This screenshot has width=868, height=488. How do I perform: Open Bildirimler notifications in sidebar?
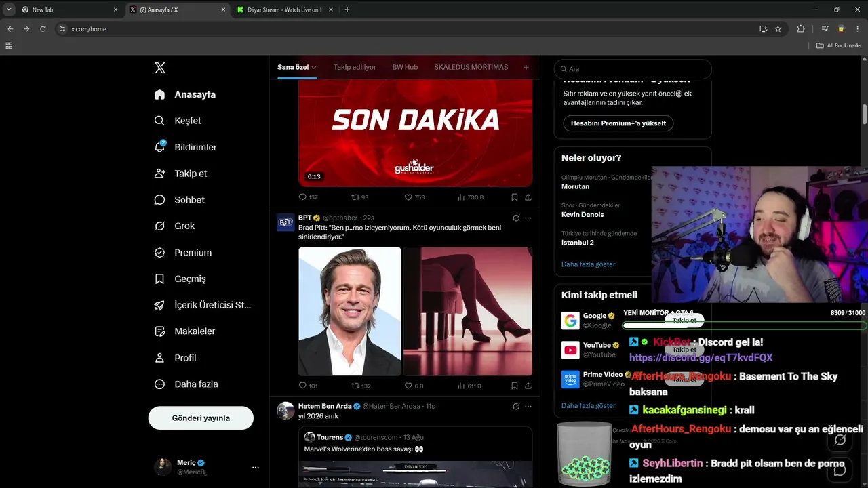(x=185, y=147)
